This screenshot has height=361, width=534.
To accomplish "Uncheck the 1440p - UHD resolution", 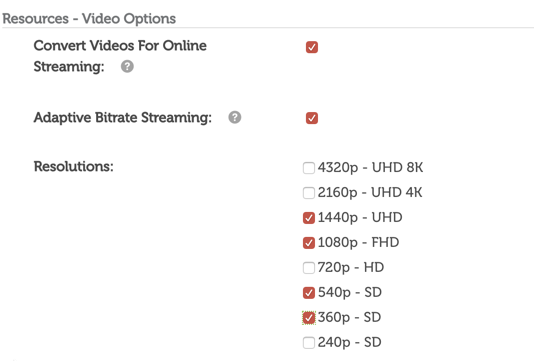I will [309, 218].
